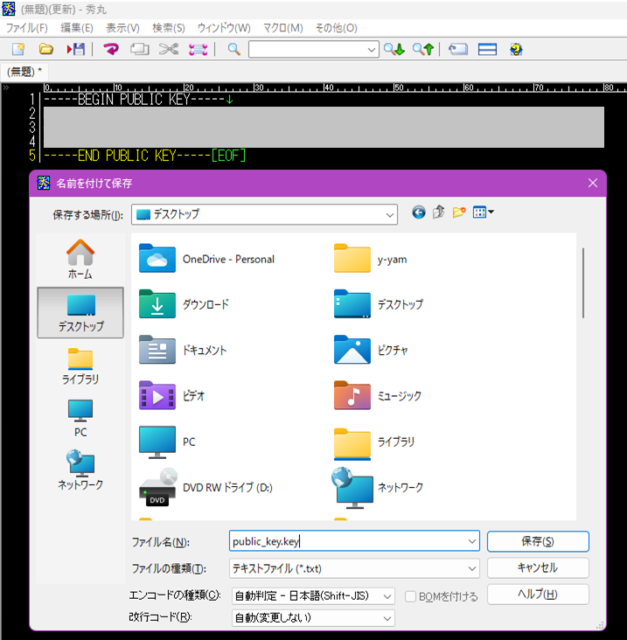Click the 保存(S) save button
The image size is (627, 640).
tap(537, 541)
